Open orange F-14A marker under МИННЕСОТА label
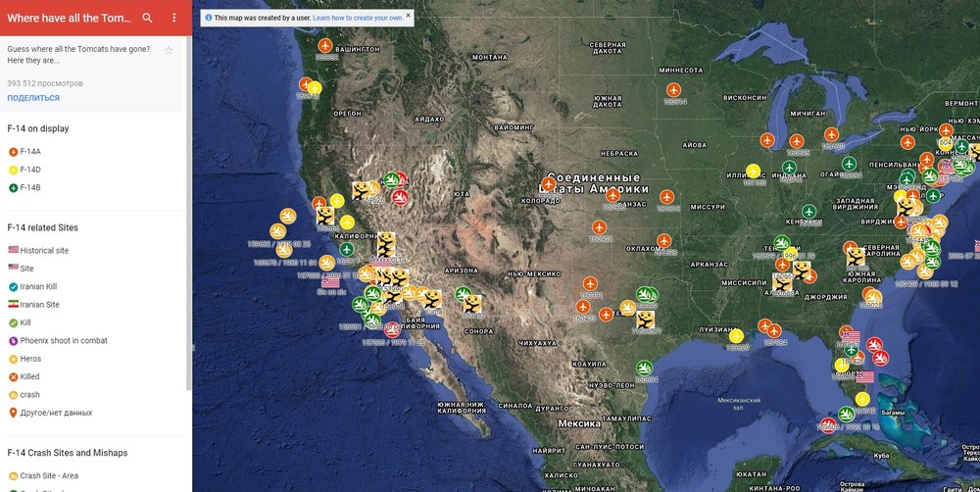The height and width of the screenshot is (492, 980). pyautogui.click(x=673, y=89)
